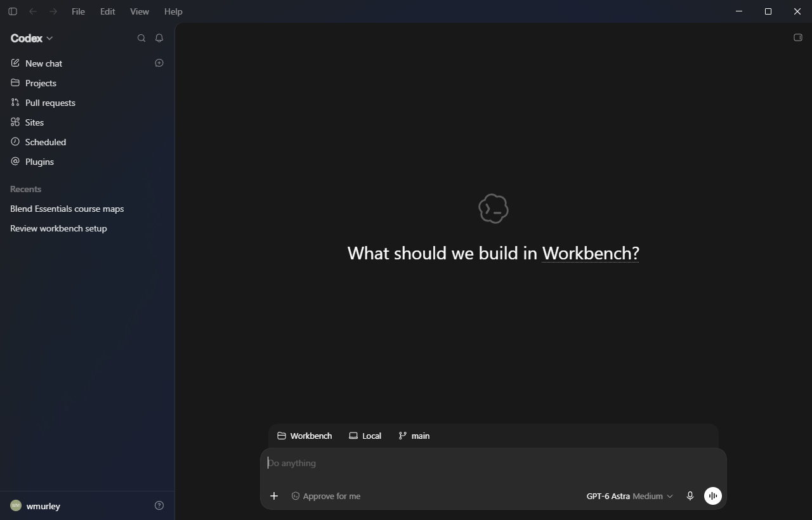Open the View menu
This screenshot has height=520, width=812.
click(x=140, y=11)
